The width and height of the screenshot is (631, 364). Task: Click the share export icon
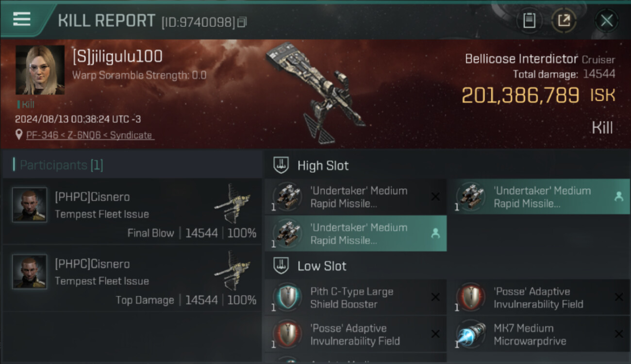click(x=564, y=20)
